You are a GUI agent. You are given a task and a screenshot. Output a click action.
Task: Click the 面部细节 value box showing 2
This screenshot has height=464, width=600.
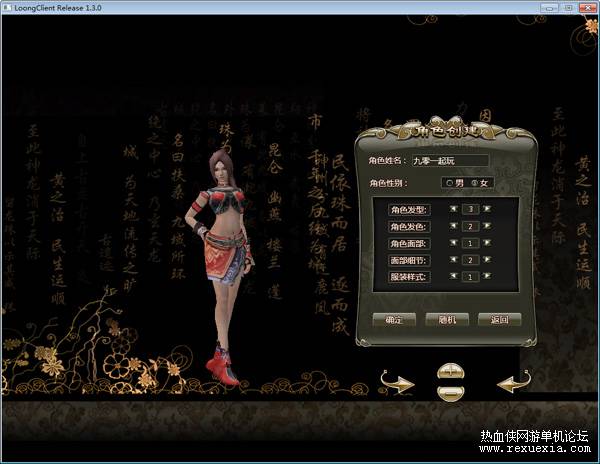[471, 260]
